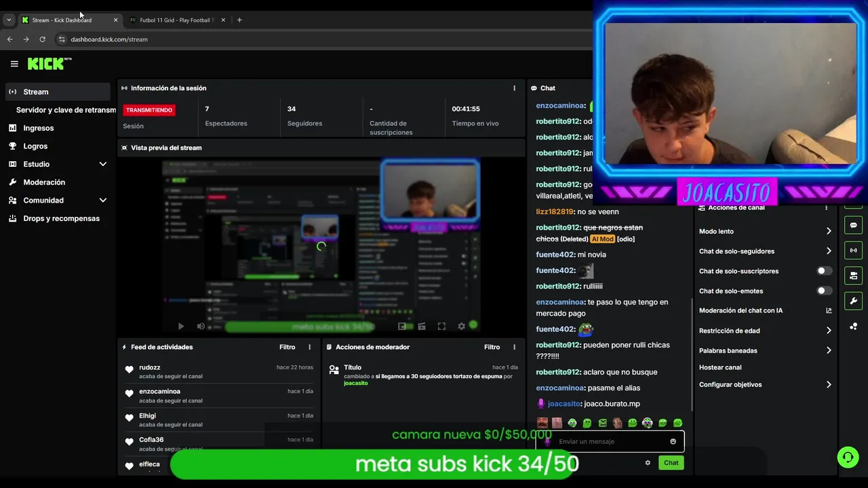Expand the Estudio section chevron

click(x=103, y=164)
